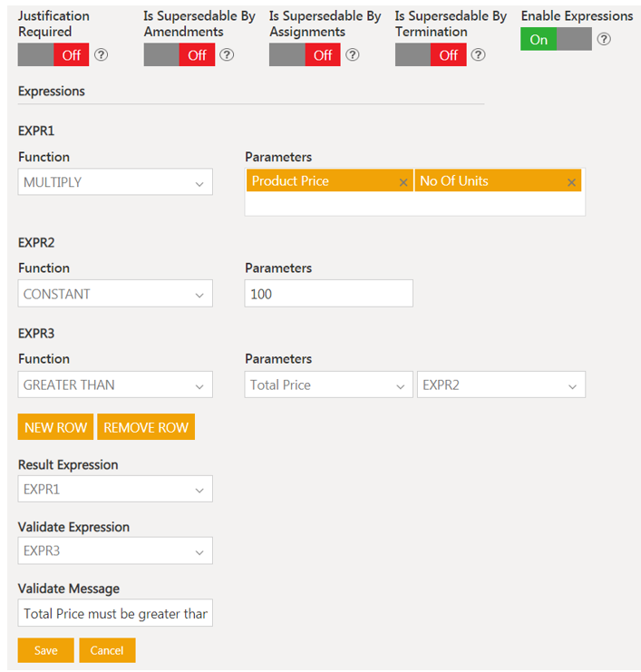This screenshot has height=672, width=641.
Task: Toggle Is Supersedable By Termination switch
Action: tap(431, 54)
